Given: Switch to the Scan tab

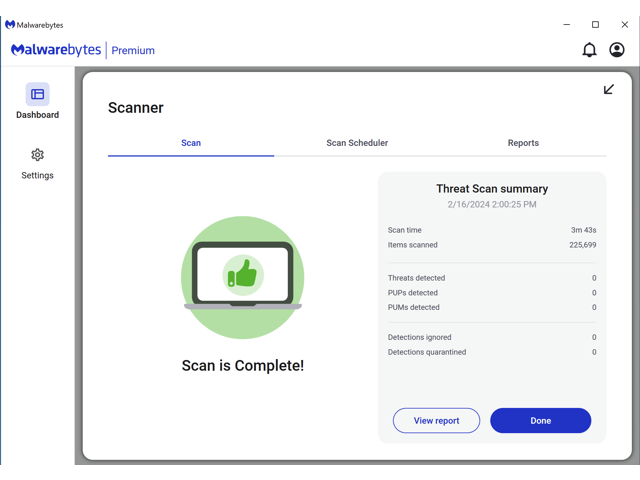Looking at the screenshot, I should (x=191, y=143).
